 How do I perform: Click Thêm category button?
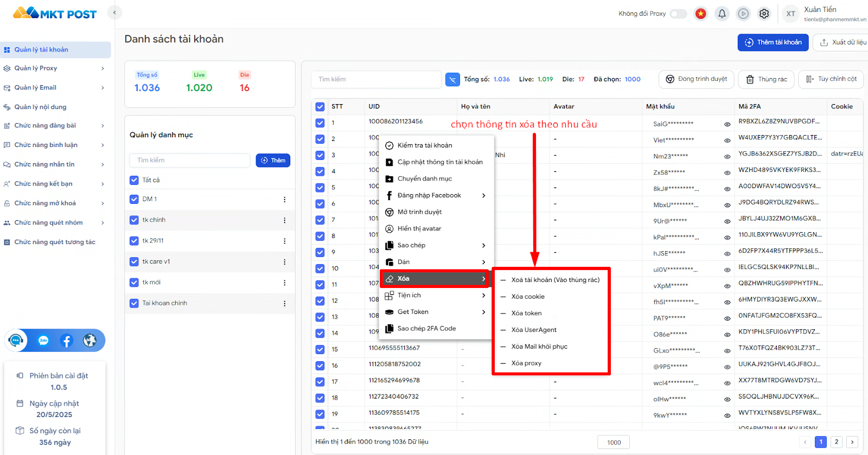[x=273, y=161]
